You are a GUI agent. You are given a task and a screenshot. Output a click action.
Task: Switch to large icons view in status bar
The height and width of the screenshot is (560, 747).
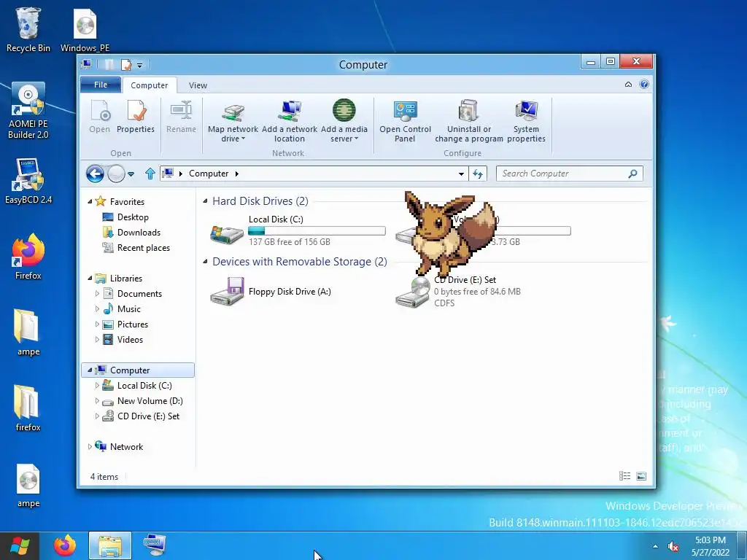coord(641,475)
